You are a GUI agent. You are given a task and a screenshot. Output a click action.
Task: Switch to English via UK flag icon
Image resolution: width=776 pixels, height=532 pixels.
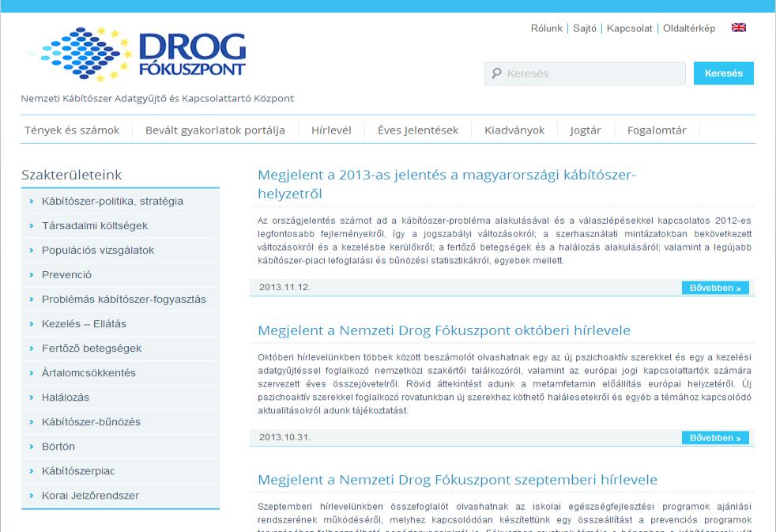738,28
